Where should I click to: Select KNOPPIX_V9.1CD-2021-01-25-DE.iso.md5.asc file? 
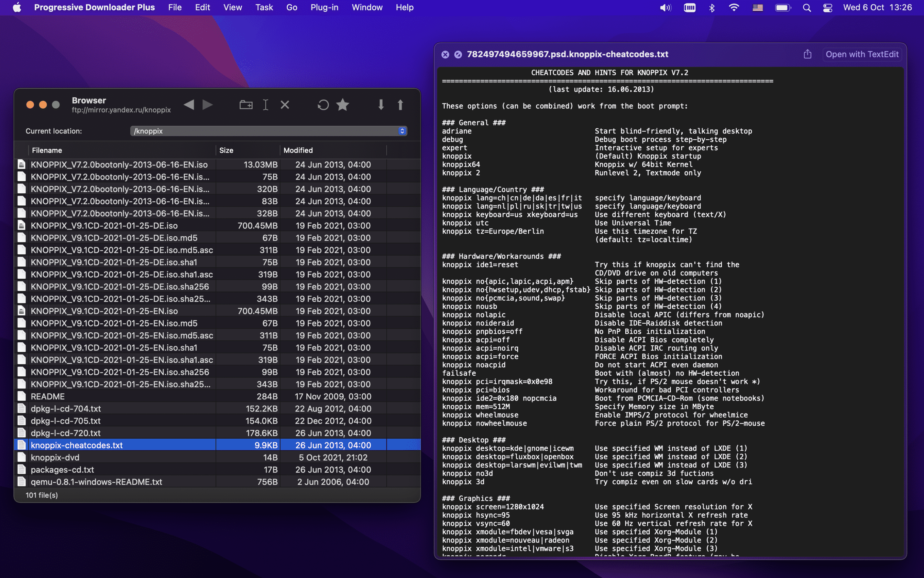coord(217,250)
